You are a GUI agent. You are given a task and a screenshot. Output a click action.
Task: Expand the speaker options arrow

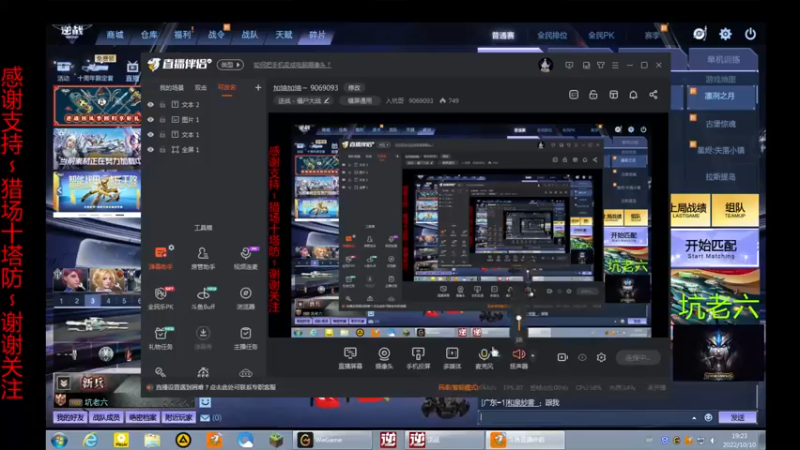[x=533, y=355]
